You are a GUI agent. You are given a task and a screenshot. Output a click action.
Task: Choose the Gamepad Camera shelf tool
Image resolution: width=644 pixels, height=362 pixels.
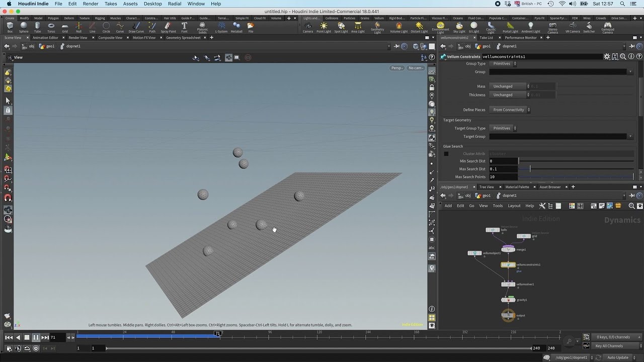608,28
